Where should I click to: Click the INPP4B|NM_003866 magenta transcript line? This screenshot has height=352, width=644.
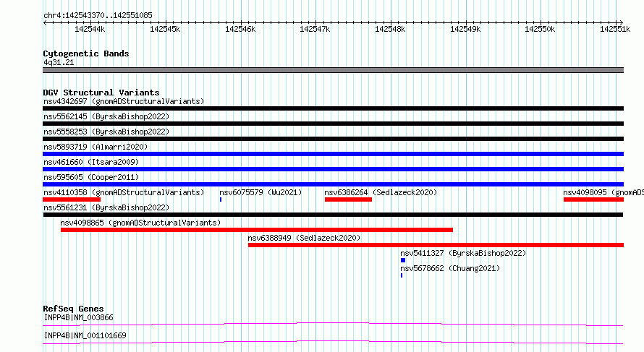[333, 324]
